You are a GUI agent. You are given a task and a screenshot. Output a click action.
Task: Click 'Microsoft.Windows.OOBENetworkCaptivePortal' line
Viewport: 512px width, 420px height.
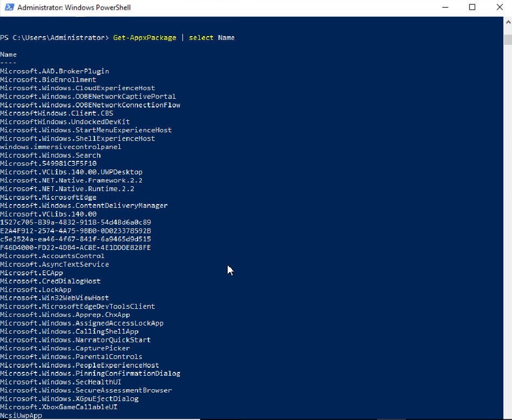click(88, 97)
